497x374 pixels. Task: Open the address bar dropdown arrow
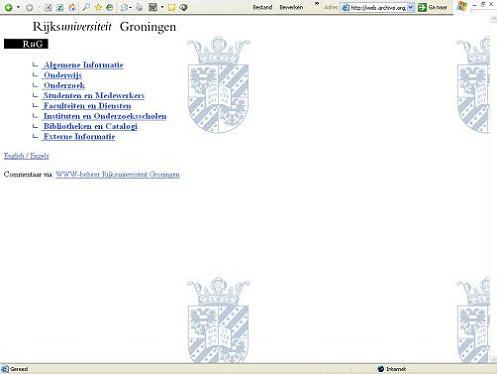click(411, 7)
